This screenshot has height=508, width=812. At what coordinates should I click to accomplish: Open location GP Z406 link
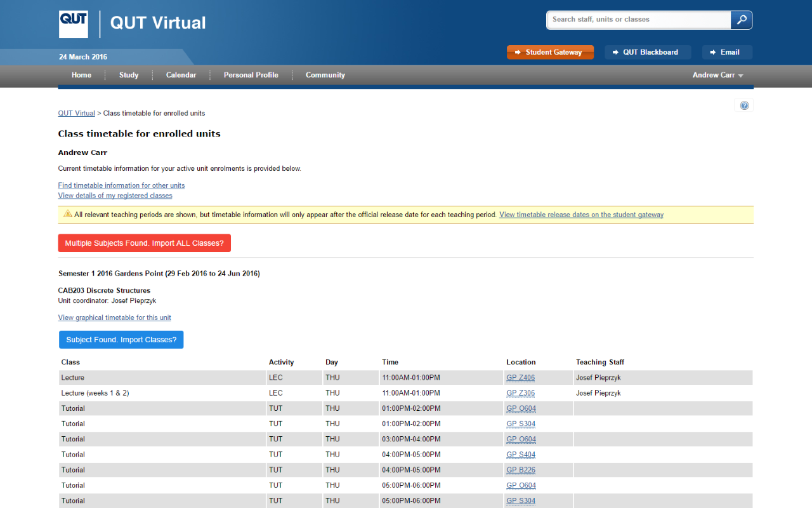click(x=520, y=378)
